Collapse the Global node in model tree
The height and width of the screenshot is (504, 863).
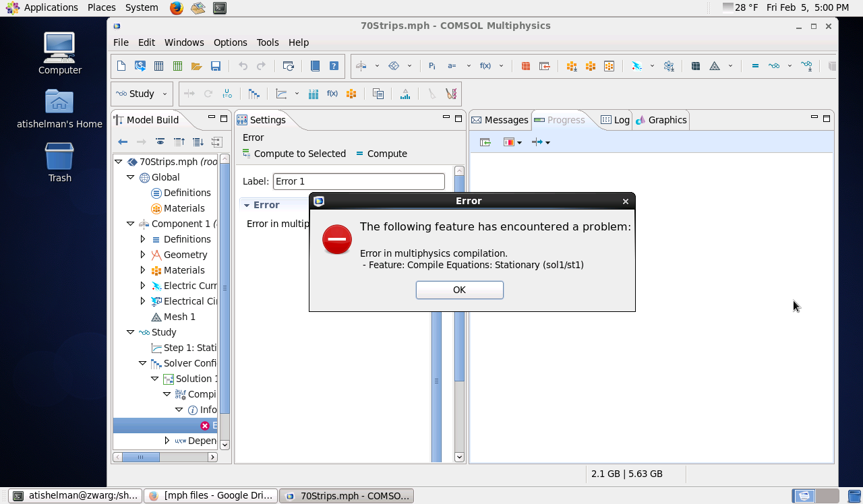131,177
